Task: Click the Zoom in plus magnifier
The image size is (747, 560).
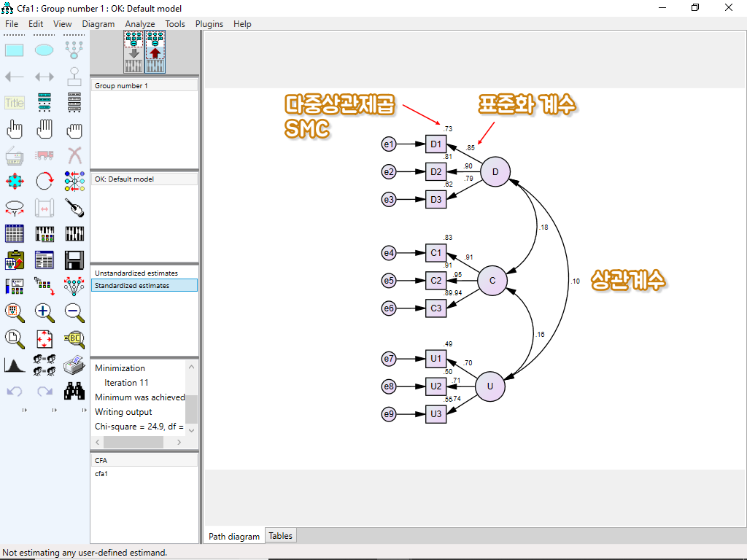Action: point(44,312)
